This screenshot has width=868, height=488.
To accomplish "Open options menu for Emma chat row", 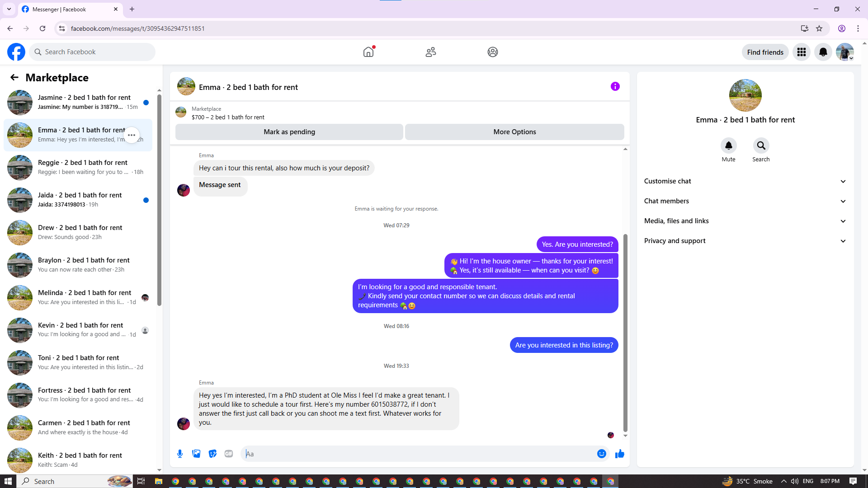I will pyautogui.click(x=132, y=135).
